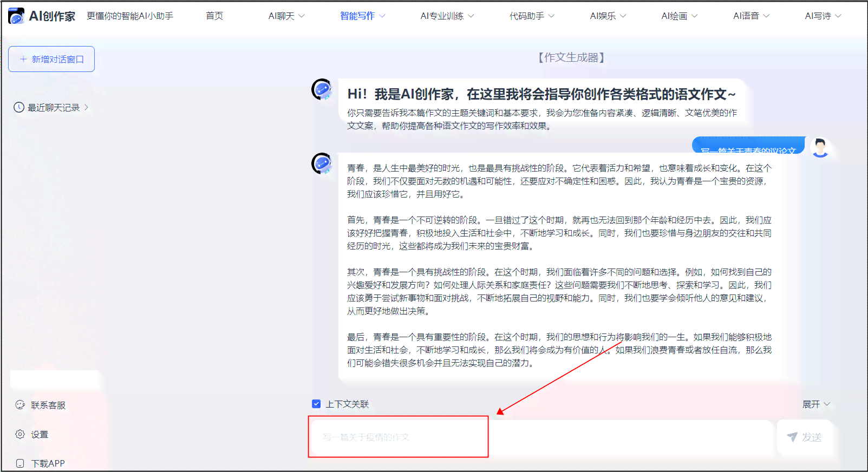Click the paper plane send icon
Screen dimensions: 868x472
(792, 437)
